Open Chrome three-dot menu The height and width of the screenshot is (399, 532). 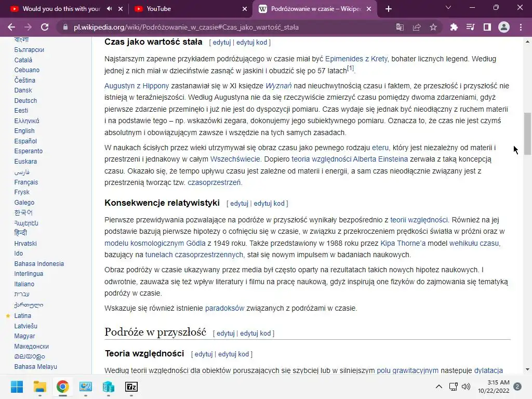[x=521, y=27]
